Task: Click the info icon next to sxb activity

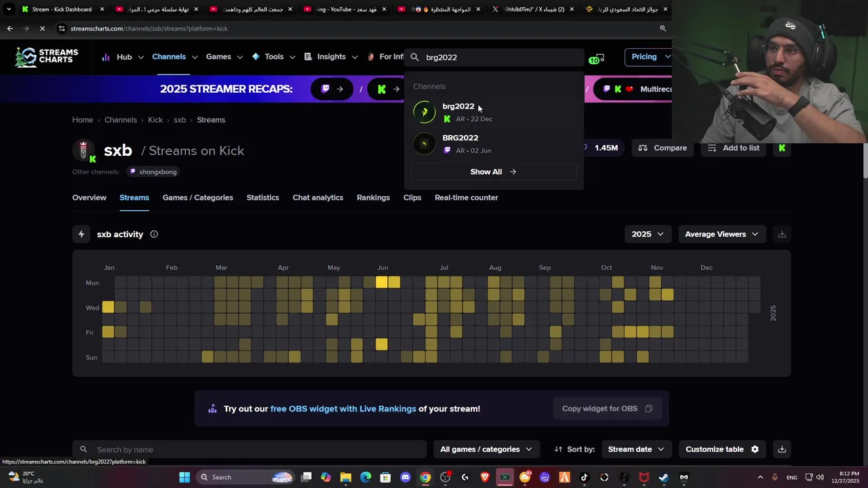Action: click(x=154, y=235)
